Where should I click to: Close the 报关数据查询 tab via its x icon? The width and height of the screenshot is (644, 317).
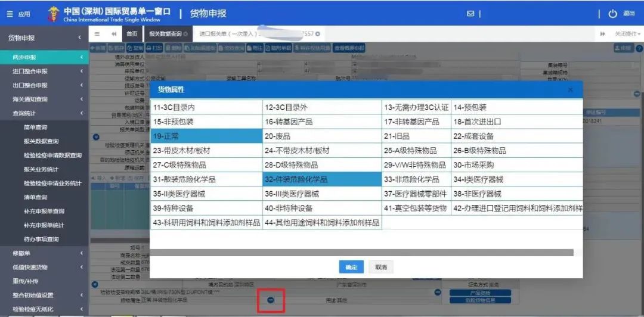click(186, 34)
